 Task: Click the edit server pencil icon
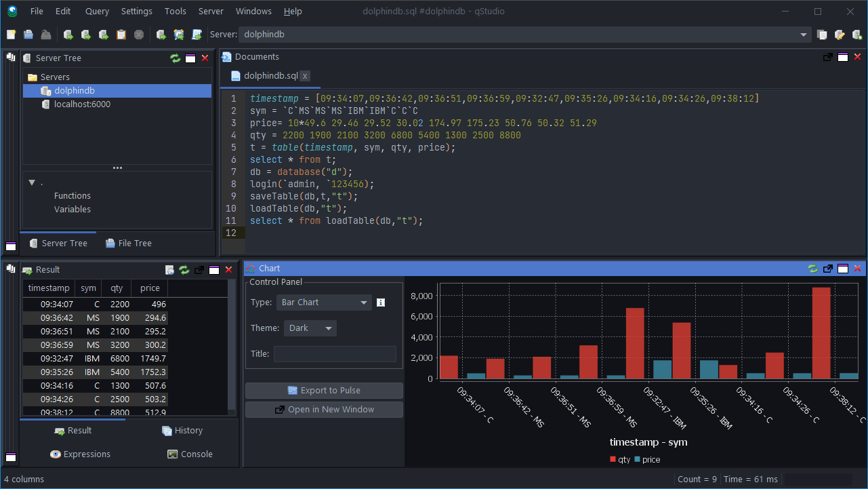840,35
